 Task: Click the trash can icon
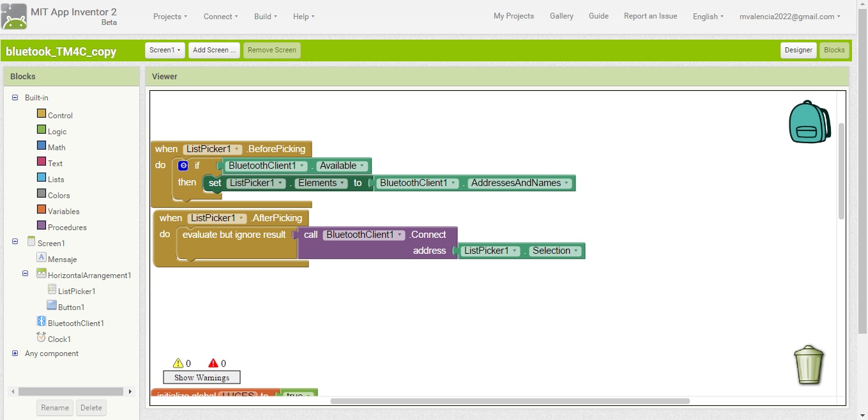(809, 365)
